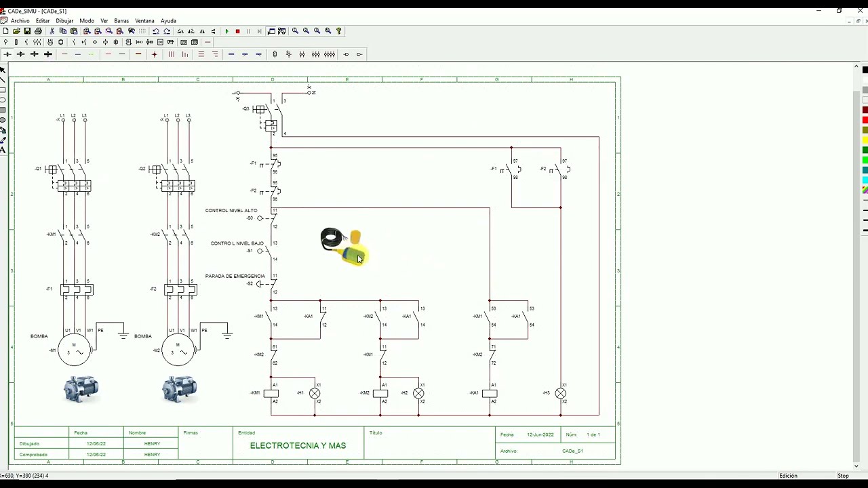Open the Archivo menu
868x488 pixels.
20,21
